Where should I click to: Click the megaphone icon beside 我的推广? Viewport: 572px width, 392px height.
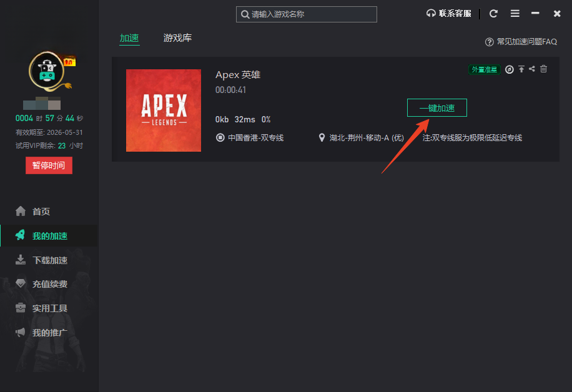[x=21, y=332]
